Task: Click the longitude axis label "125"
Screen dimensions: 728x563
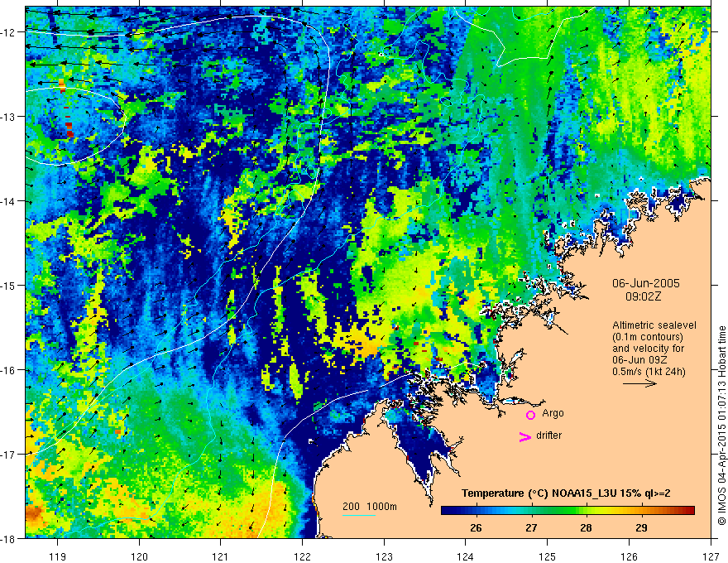Action: point(547,556)
